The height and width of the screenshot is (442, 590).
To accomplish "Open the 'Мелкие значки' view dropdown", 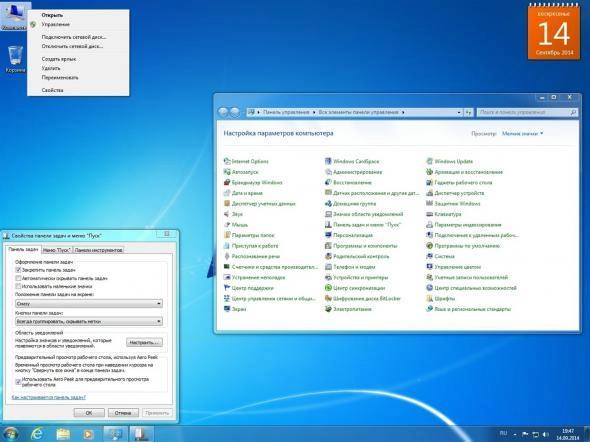I will (523, 134).
